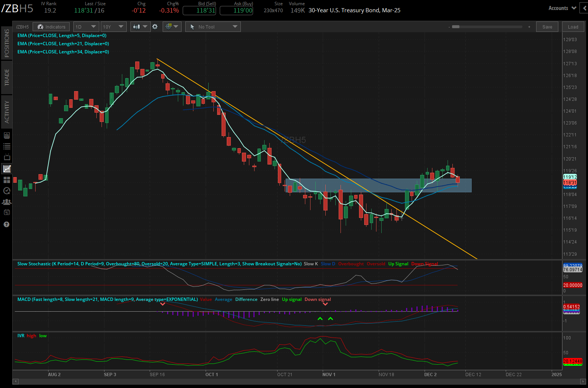
Task: Switch to the POSITIONS side tab
Action: pyautogui.click(x=7, y=43)
